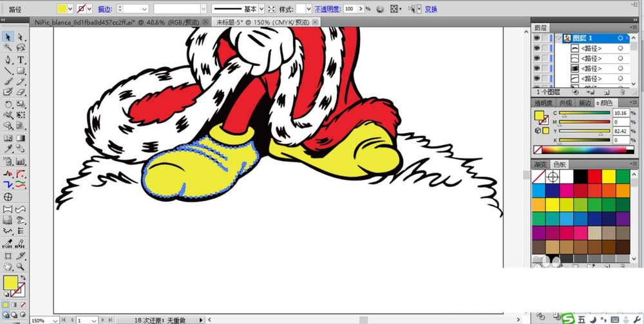Click the 变换 link
The image size is (644, 324).
pos(431,9)
